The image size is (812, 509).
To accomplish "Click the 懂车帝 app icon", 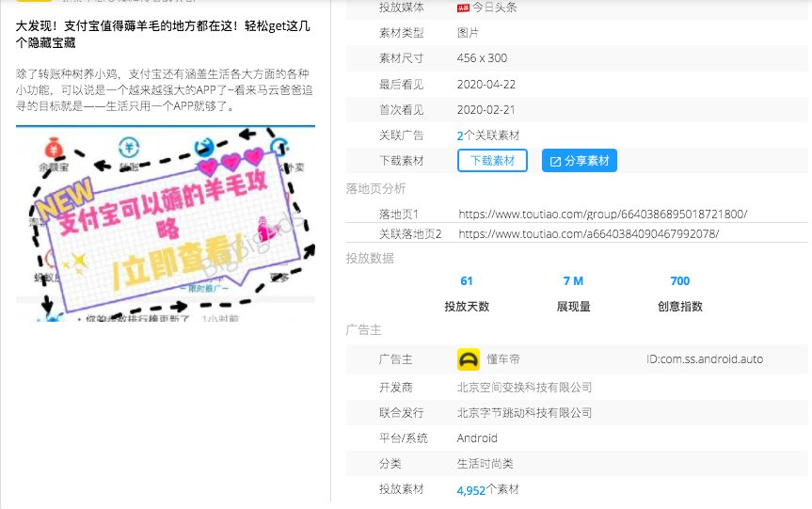I will point(469,359).
